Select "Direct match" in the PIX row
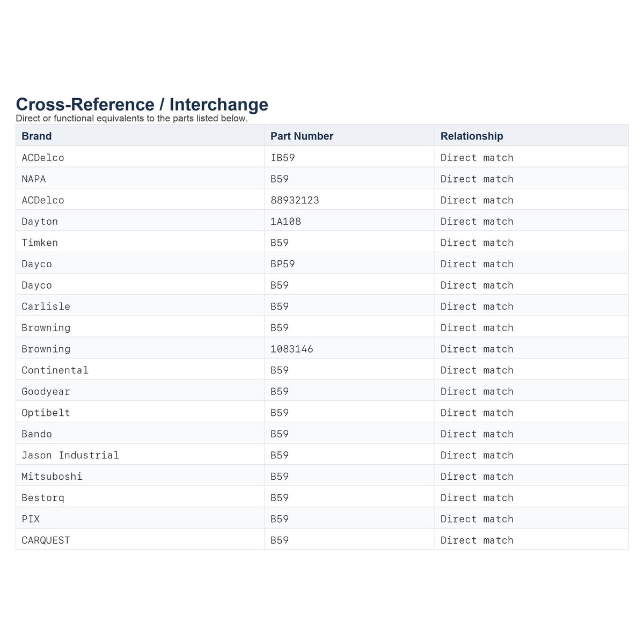This screenshot has width=644, height=644. (x=477, y=519)
